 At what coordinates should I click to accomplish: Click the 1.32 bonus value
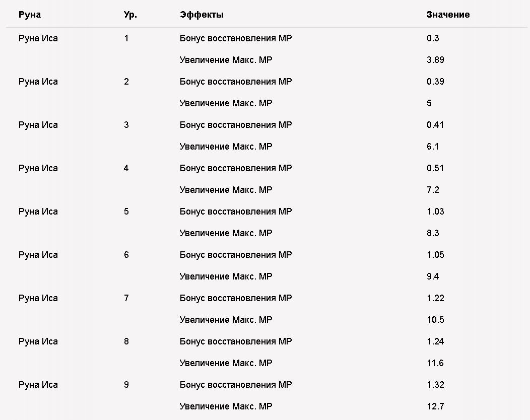435,385
